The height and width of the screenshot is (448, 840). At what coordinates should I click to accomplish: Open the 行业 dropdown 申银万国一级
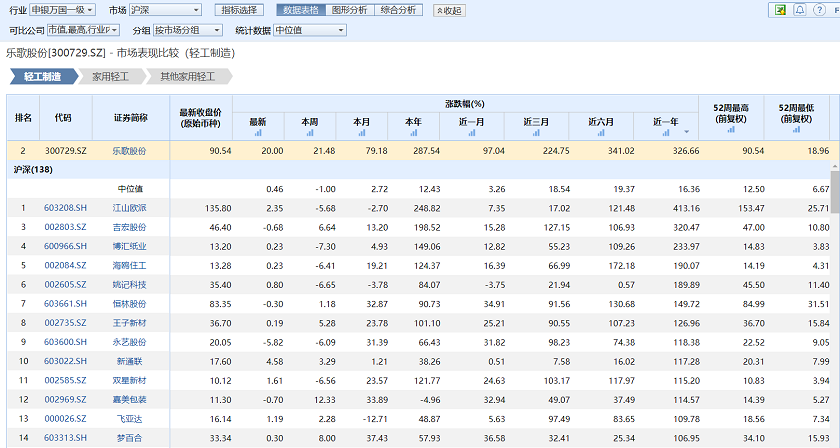pyautogui.click(x=65, y=10)
